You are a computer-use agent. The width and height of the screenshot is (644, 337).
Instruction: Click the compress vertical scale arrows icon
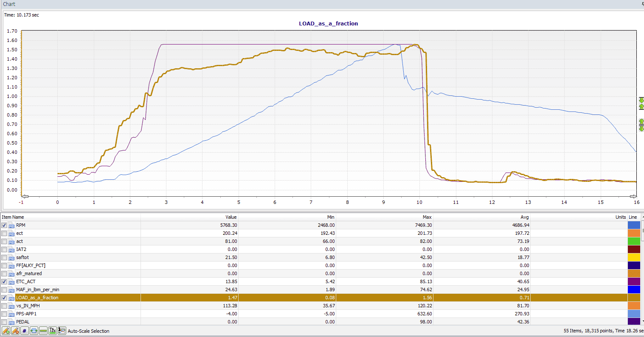pyautogui.click(x=641, y=103)
